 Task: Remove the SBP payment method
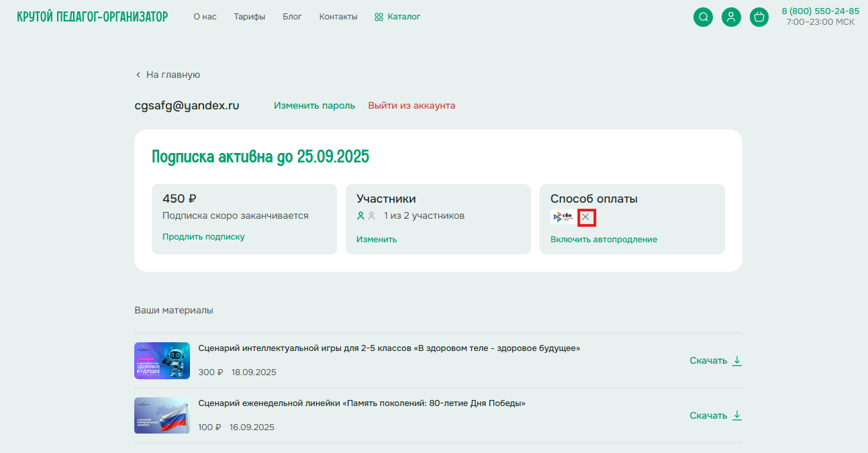pos(586,217)
